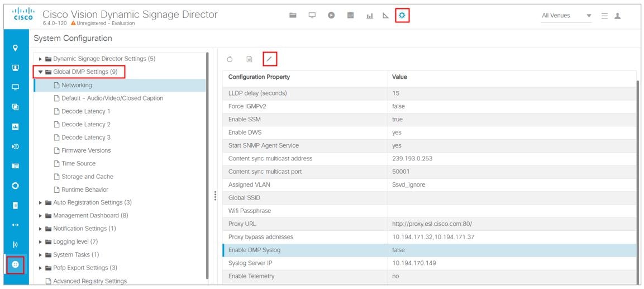
Task: Open the ring circle icon in the left sidebar
Action: point(16,186)
